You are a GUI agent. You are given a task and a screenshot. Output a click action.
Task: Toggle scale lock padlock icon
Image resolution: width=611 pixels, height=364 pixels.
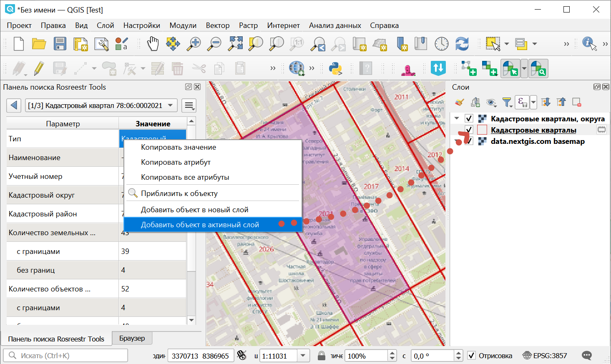pos(321,356)
